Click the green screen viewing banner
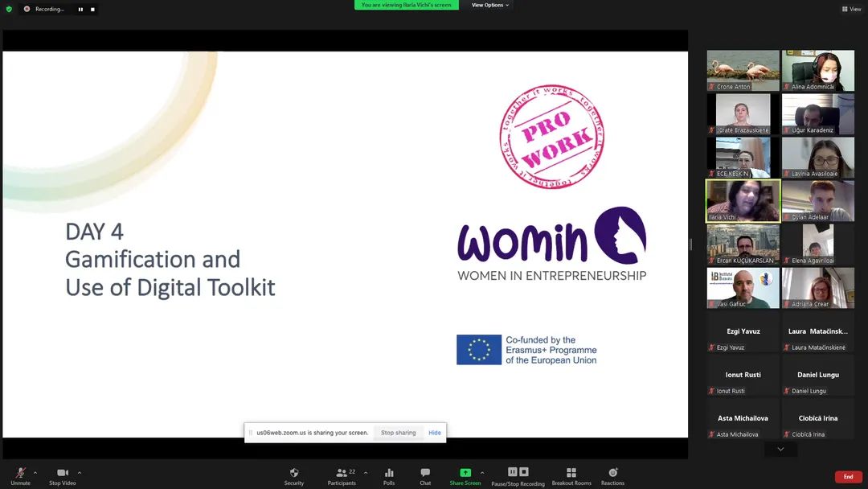 [x=407, y=5]
